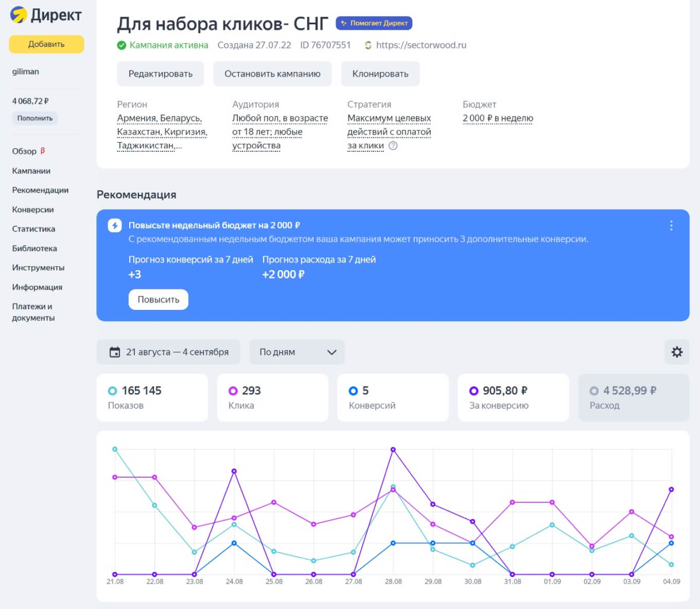The width and height of the screenshot is (700, 609).
Task: Click the Пополнить balance button
Action: 35,118
